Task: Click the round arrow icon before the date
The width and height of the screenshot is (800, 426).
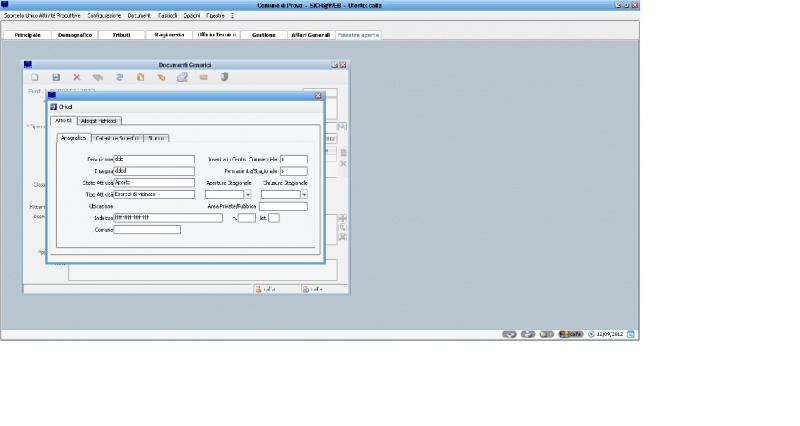Action: pos(591,335)
